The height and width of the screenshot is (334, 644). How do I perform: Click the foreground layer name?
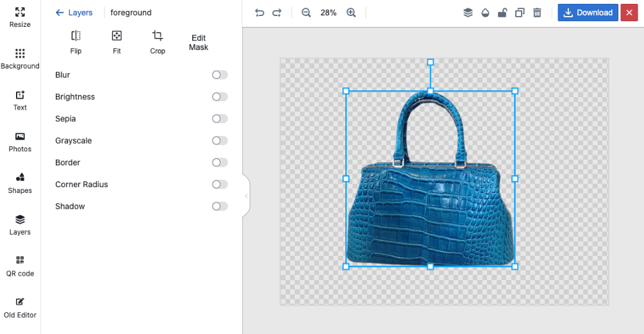[131, 13]
